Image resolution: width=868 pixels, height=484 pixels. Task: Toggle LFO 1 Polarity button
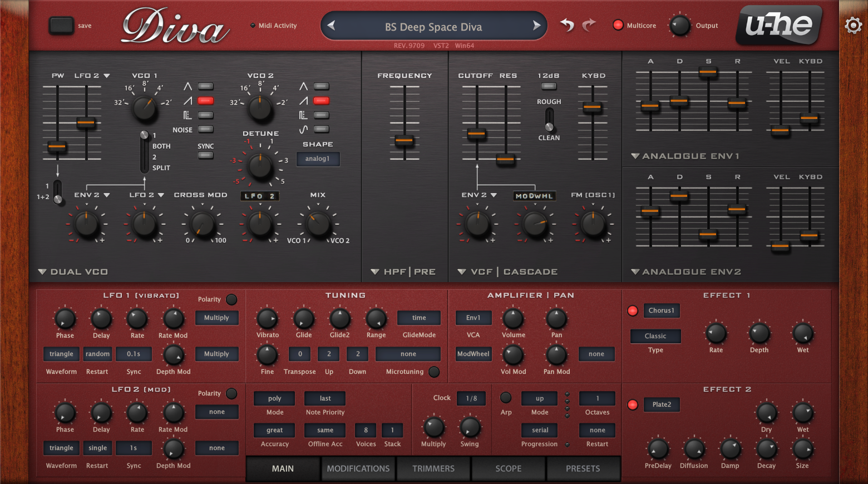point(231,299)
